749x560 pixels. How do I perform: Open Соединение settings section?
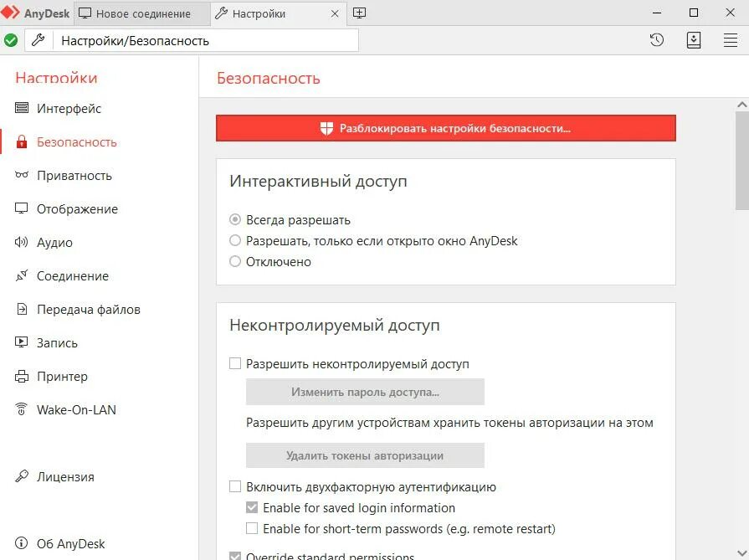click(73, 275)
